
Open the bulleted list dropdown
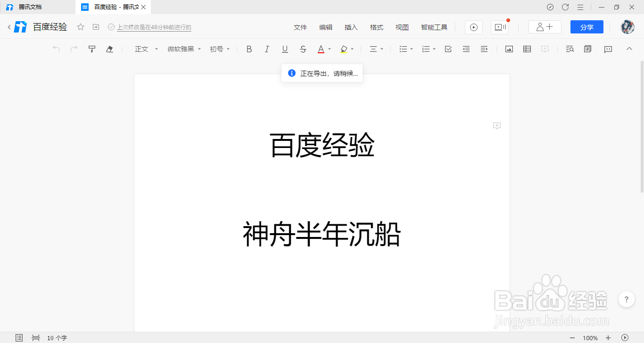[406, 49]
